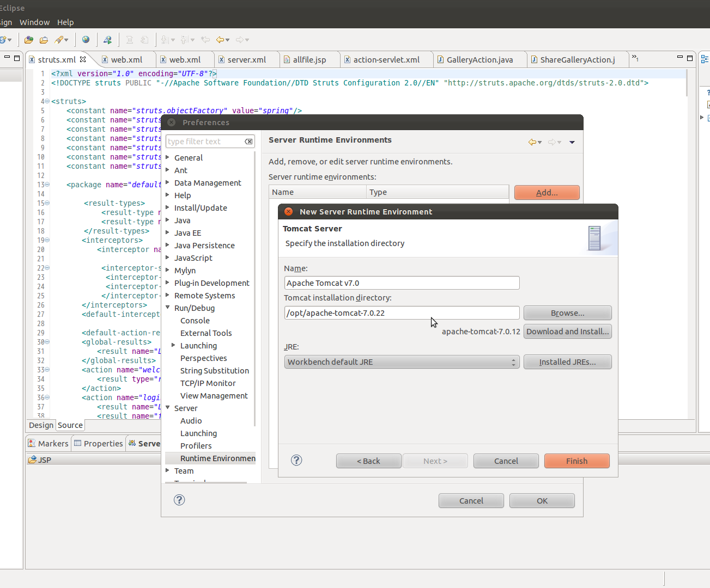Clear the preferences filter text icon
Screen dimensions: 710x588
[x=248, y=142]
